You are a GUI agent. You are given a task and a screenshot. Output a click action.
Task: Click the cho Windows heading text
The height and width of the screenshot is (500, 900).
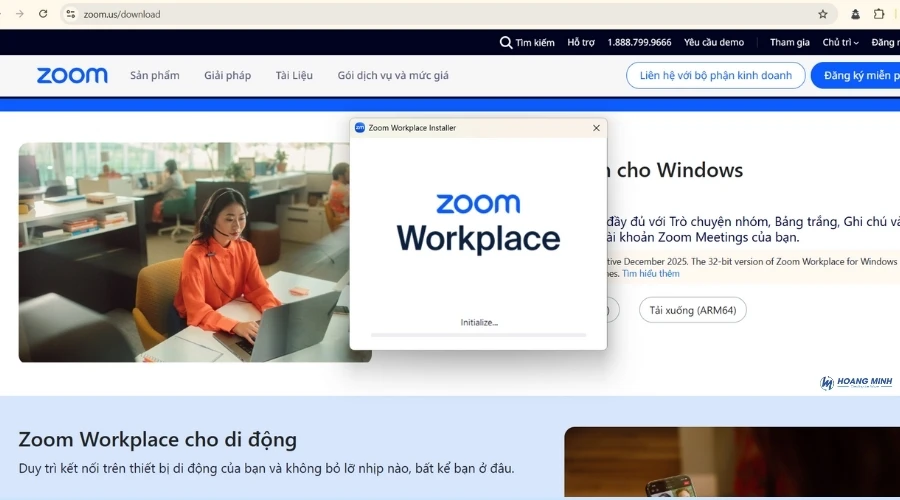(x=680, y=170)
